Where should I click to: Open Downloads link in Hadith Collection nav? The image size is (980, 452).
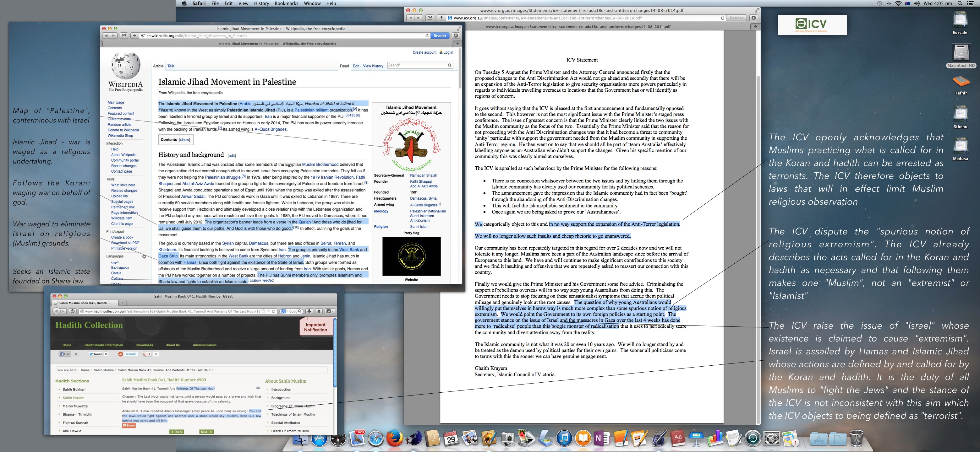pyautogui.click(x=145, y=345)
